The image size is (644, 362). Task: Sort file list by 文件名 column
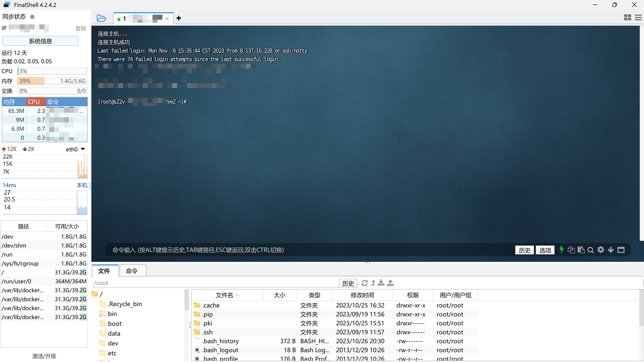(x=227, y=295)
